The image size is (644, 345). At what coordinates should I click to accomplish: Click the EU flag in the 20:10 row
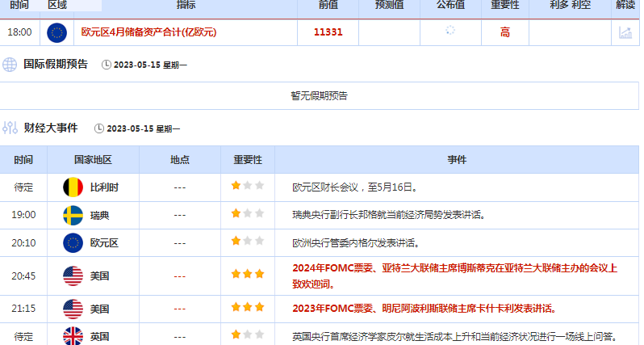(73, 242)
